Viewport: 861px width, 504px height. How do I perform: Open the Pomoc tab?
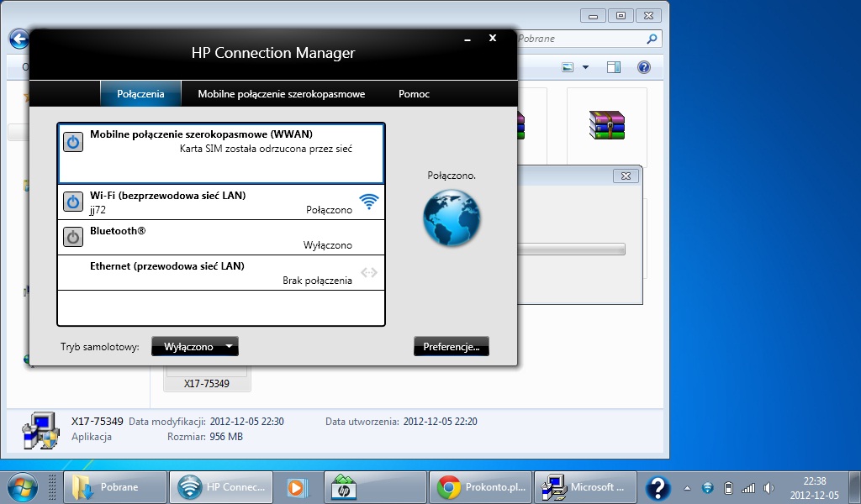414,94
